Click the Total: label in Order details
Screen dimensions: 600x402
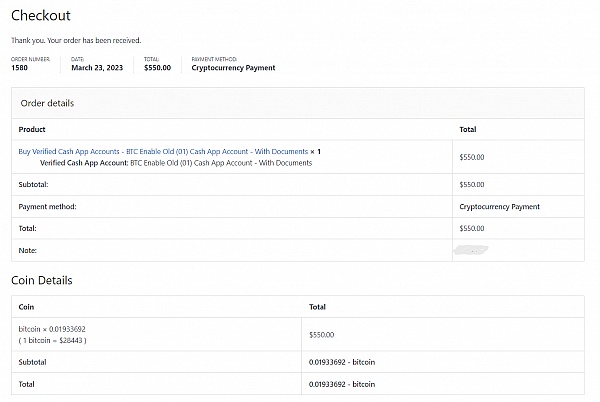click(28, 228)
